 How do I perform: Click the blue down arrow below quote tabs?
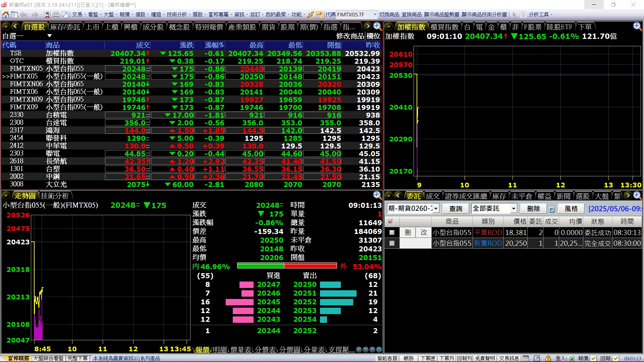tap(366, 350)
